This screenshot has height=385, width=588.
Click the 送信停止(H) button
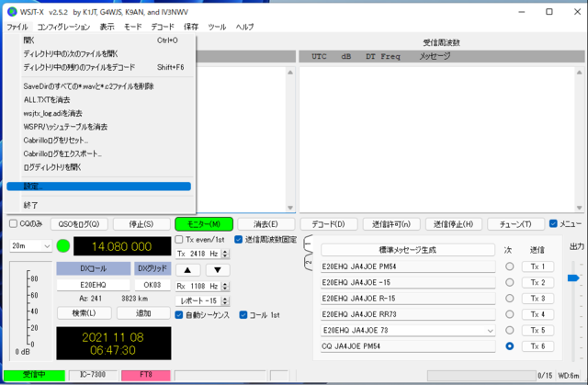tap(453, 224)
